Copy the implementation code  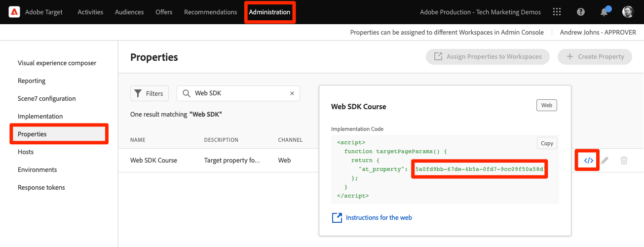(547, 143)
